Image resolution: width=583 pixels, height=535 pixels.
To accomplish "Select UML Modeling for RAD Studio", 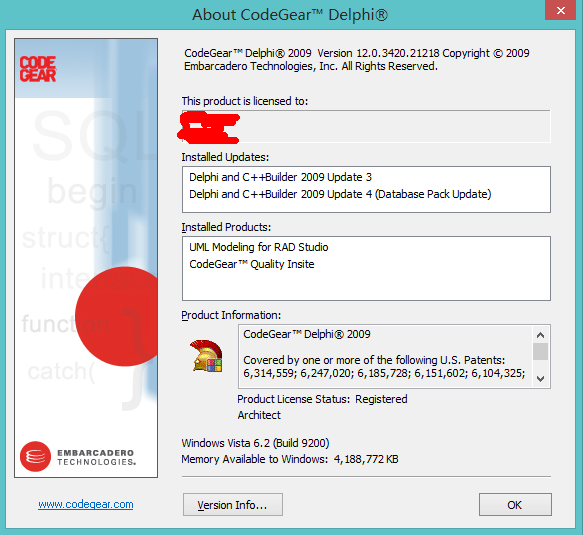I will tap(259, 247).
